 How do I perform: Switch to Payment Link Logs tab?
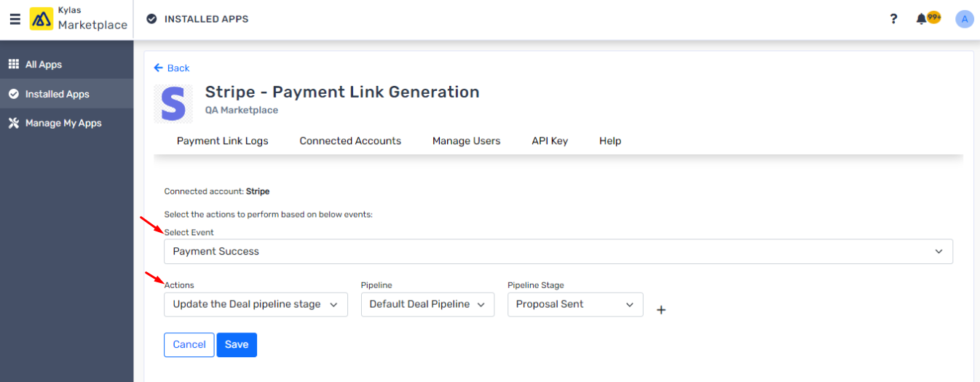coord(223,141)
